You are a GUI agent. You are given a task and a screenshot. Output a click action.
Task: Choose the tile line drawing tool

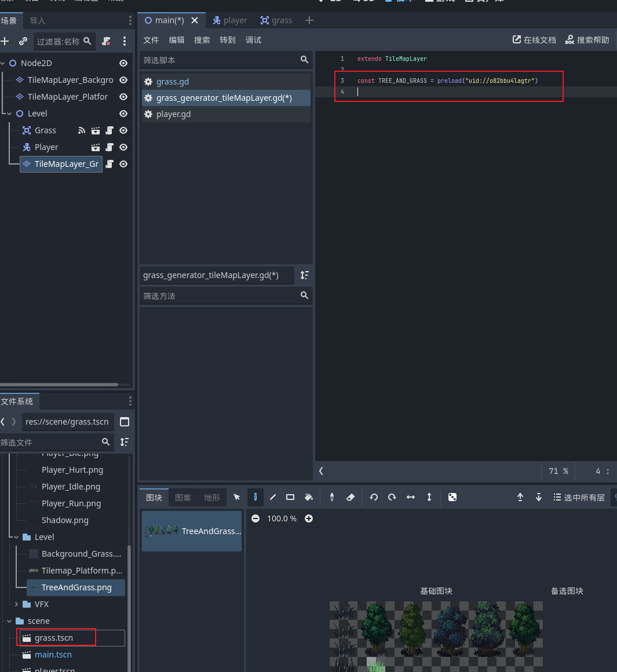(272, 497)
